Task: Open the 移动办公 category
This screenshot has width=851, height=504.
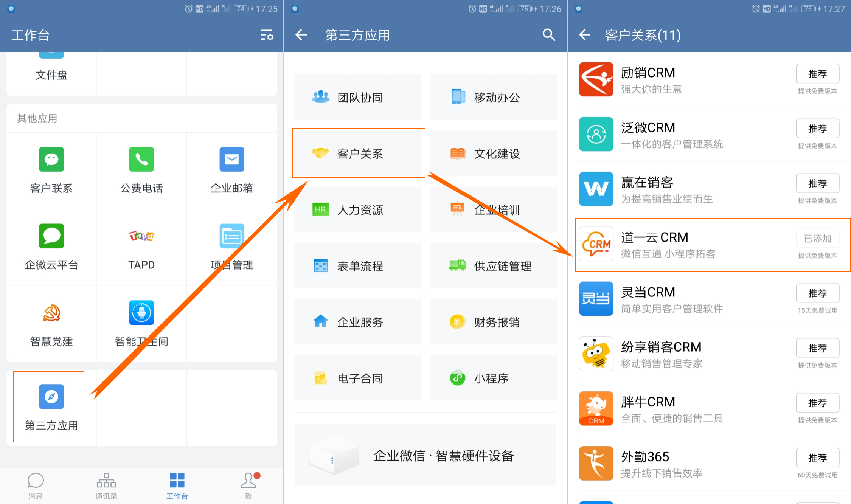Action: tap(494, 97)
